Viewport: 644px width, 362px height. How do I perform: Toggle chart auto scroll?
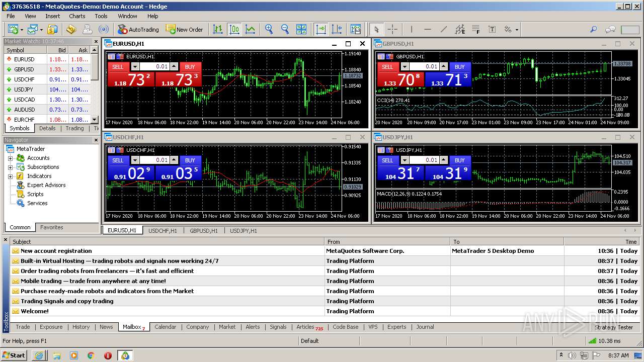point(320,30)
